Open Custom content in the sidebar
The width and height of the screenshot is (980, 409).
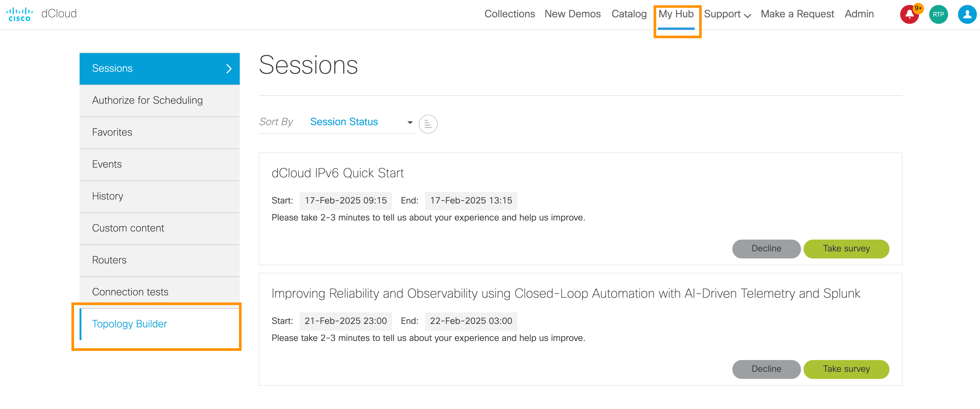point(159,228)
